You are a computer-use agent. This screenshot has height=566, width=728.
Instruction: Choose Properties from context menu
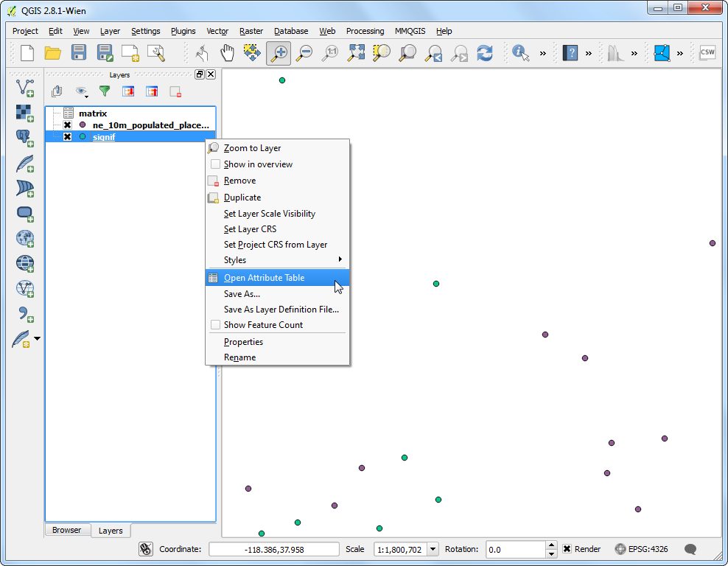pyautogui.click(x=277, y=342)
